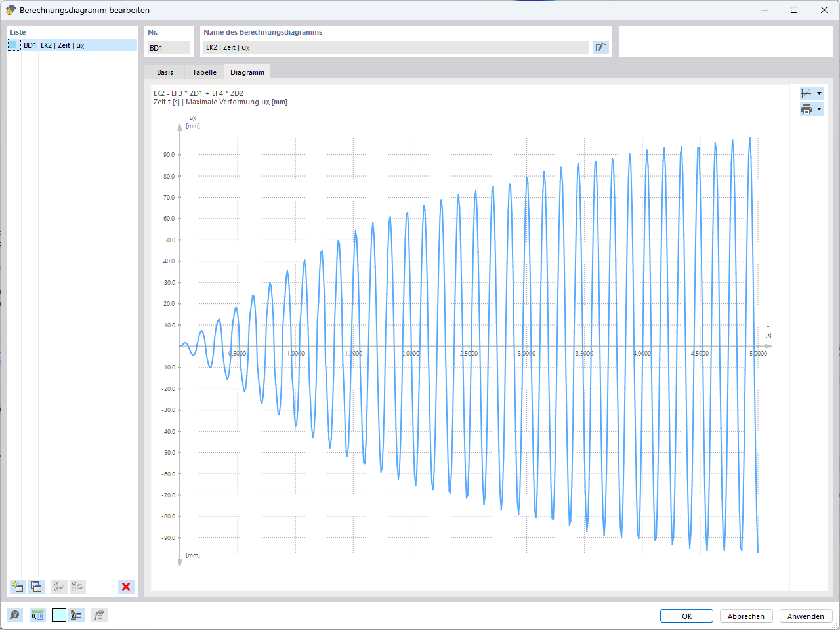Click the 'Liste' panel header
The image size is (840, 630).
point(18,32)
